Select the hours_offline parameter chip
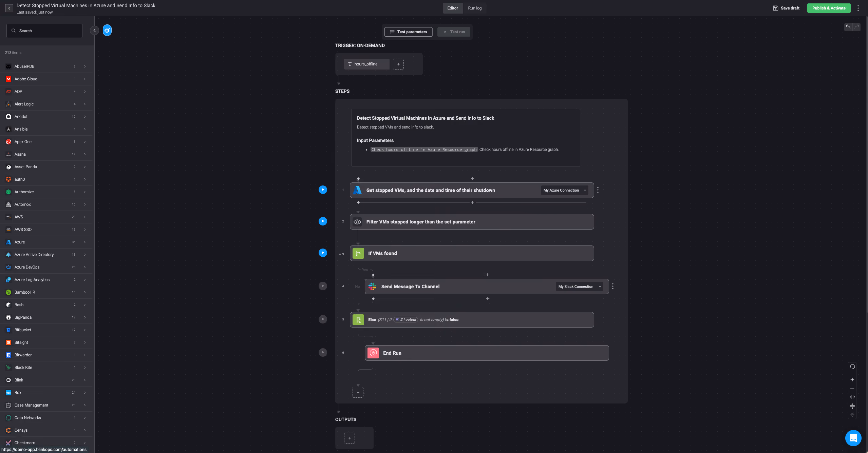The image size is (868, 453). [366, 64]
